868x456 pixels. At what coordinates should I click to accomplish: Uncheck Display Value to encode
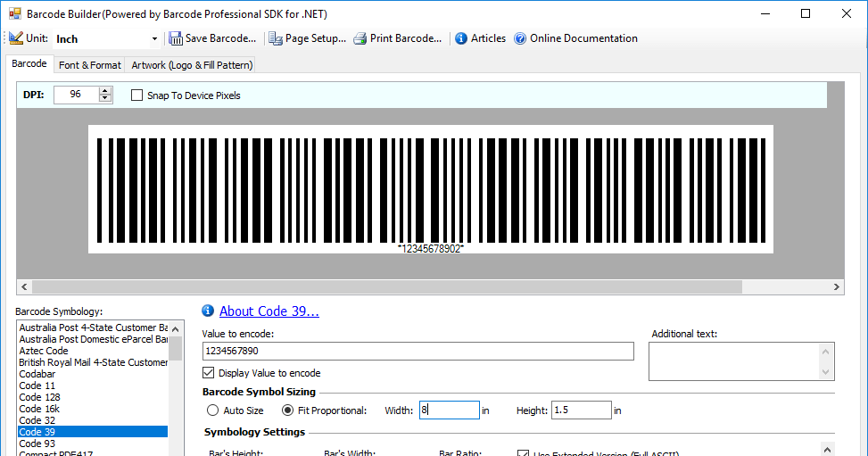point(209,373)
